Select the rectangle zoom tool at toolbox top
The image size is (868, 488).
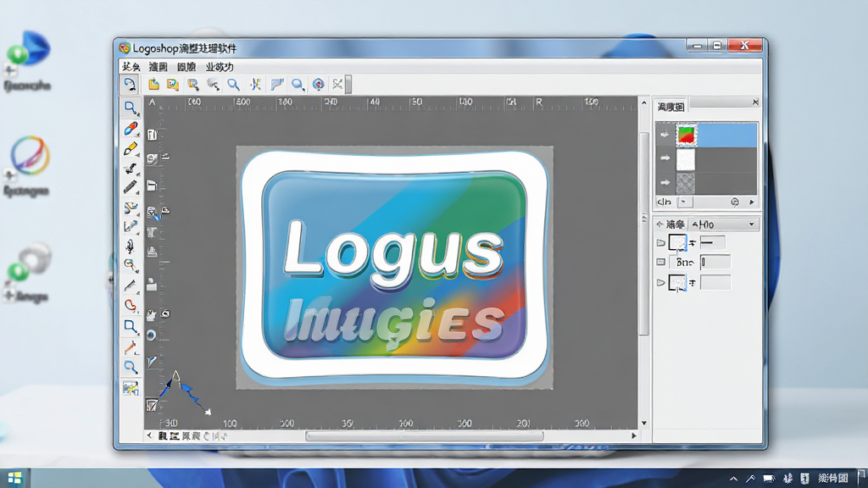(x=130, y=108)
